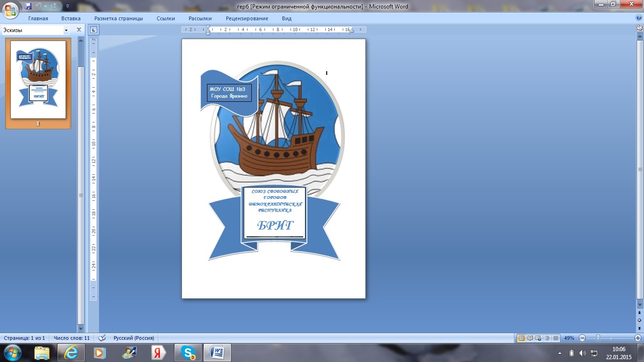The height and width of the screenshot is (362, 644).
Task: Customize Quick Access Toolbar dropdown
Action: click(x=67, y=6)
